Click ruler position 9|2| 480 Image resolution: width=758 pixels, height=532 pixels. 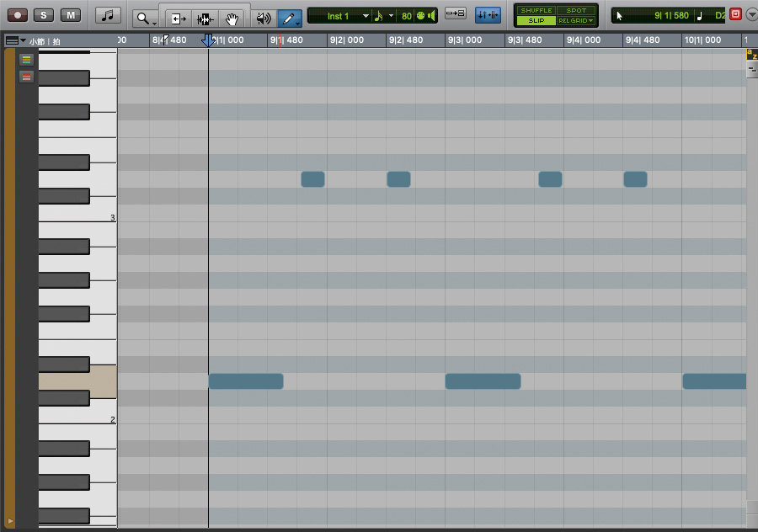tap(406, 40)
